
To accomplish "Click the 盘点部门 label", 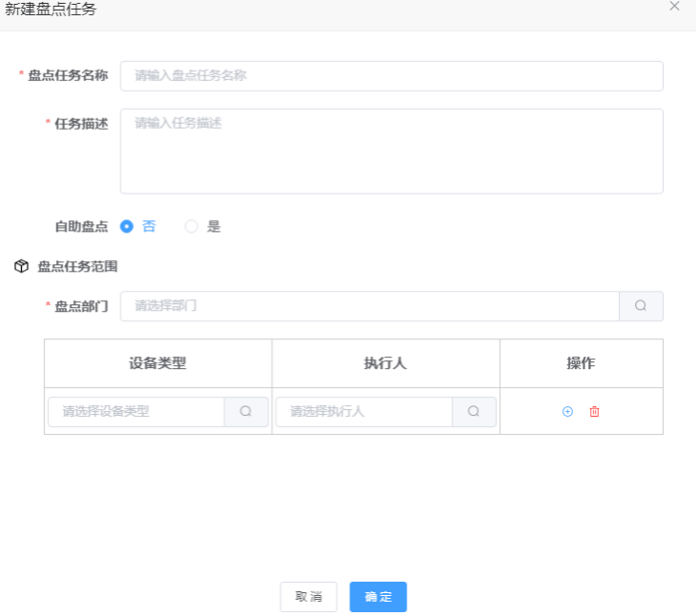I will click(82, 306).
